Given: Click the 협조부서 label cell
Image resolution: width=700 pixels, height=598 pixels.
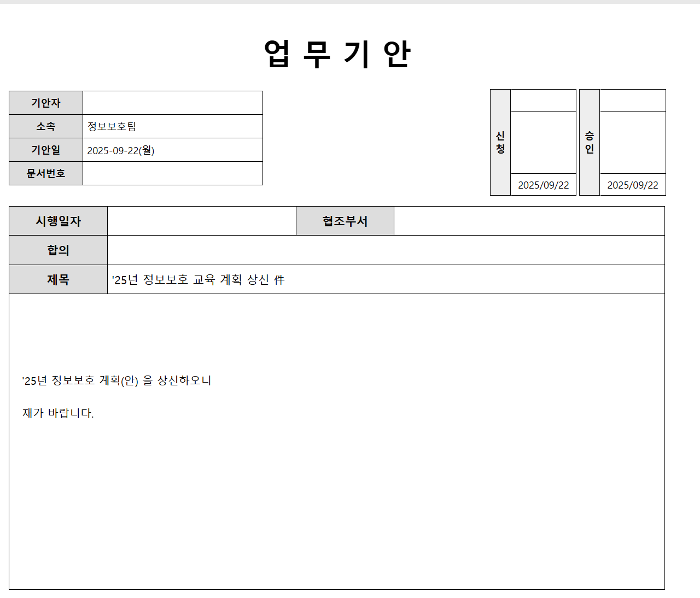Looking at the screenshot, I should point(345,221).
